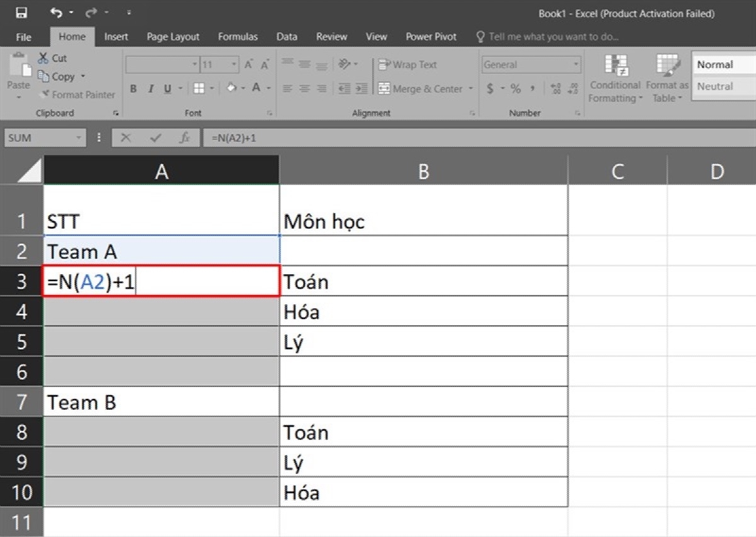Open the Font Color swatch picker
The width and height of the screenshot is (756, 537).
coord(268,89)
